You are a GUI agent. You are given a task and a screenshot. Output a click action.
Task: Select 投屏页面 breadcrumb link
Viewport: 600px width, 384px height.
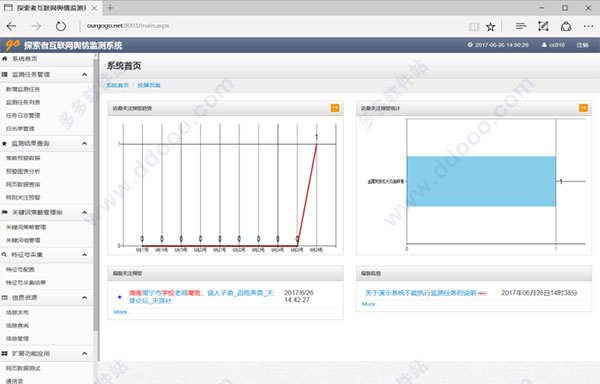click(x=149, y=85)
